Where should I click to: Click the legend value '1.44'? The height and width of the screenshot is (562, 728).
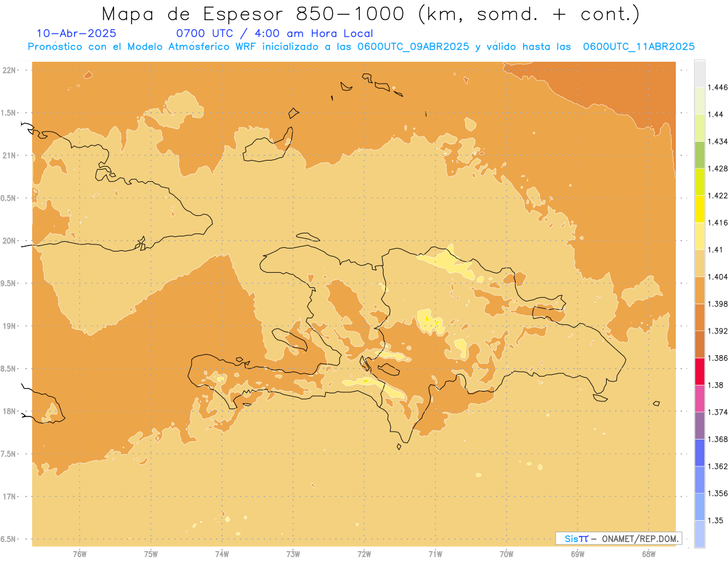[715, 115]
